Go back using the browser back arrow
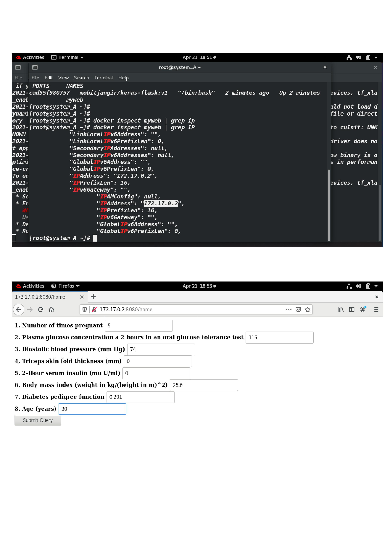 tap(19, 309)
